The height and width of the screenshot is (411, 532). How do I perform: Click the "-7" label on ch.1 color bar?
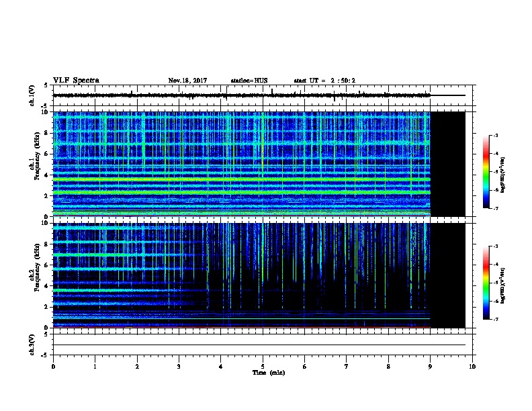pyautogui.click(x=496, y=208)
